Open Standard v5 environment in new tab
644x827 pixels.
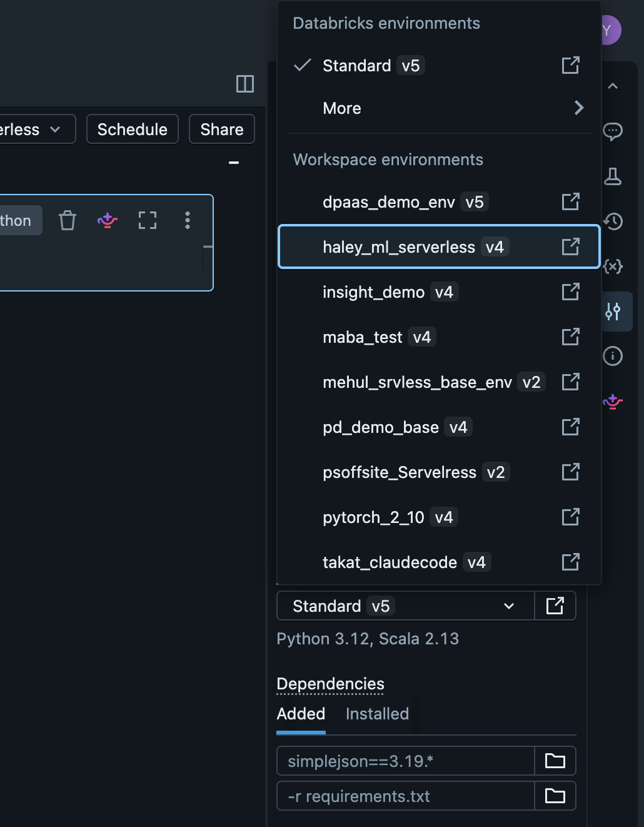(x=570, y=65)
